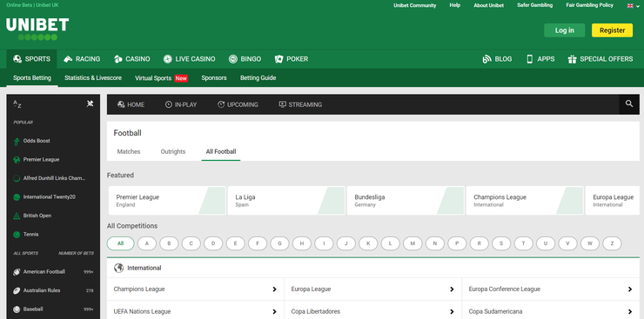Click the Australian Rules ball icon
Viewport: 644px width, 319px height.
pos(17,290)
